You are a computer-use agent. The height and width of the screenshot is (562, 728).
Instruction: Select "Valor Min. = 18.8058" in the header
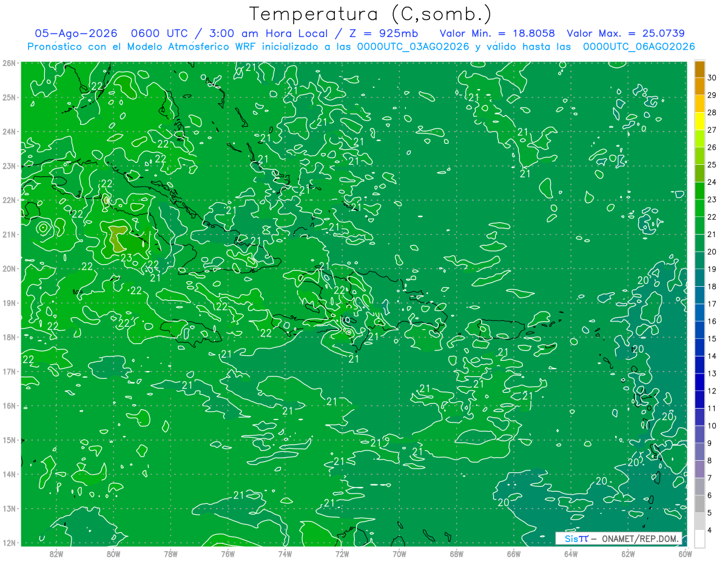pyautogui.click(x=497, y=34)
